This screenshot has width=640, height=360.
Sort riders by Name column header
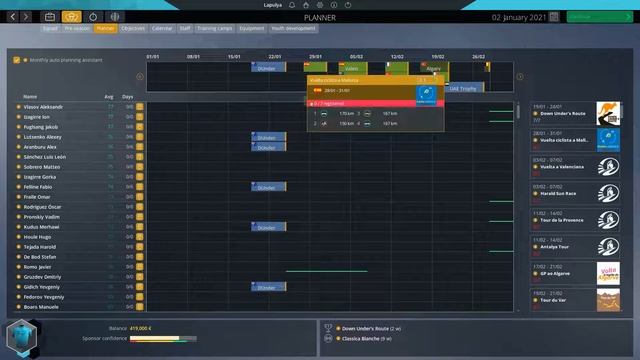click(30, 97)
